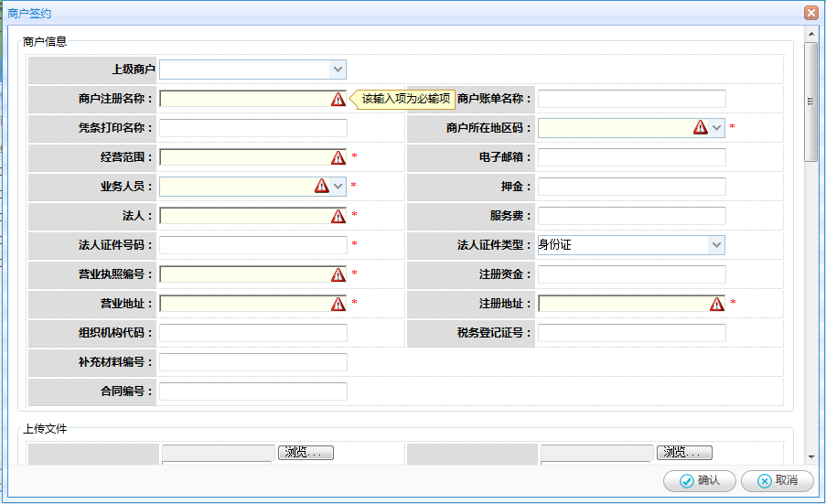Open the 商户所在地区码 dropdown arrow

(x=716, y=128)
